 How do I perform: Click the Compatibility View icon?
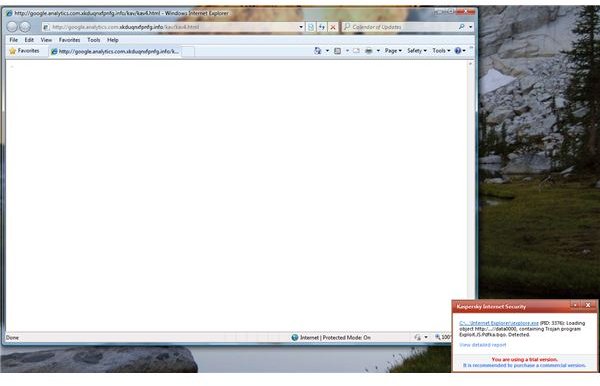311,27
